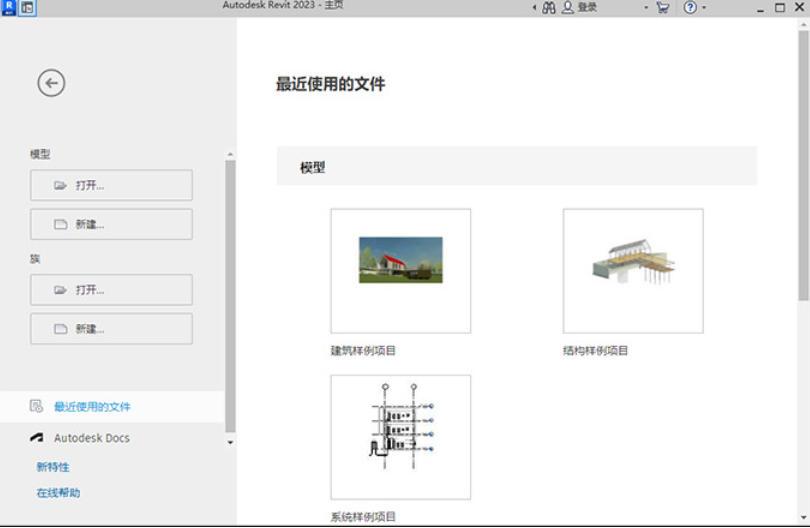Click the 系统样例项目 file name label

point(363,517)
